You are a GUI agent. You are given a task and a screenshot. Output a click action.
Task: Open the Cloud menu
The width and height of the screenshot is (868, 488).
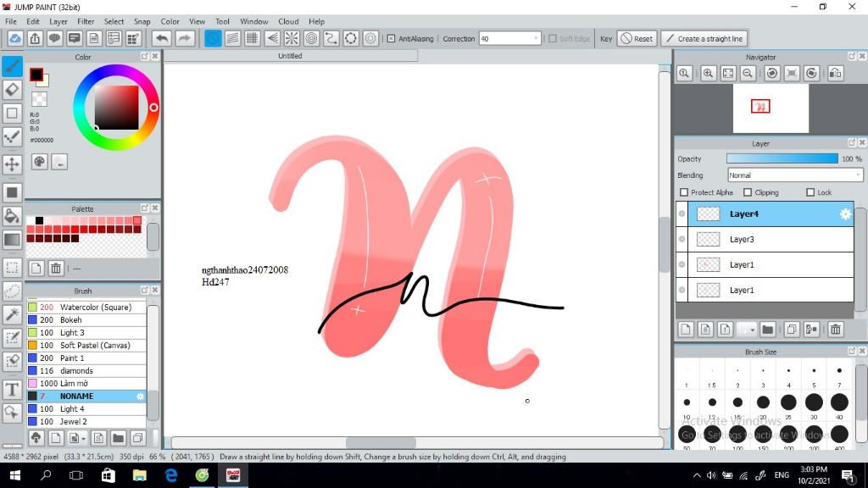288,21
